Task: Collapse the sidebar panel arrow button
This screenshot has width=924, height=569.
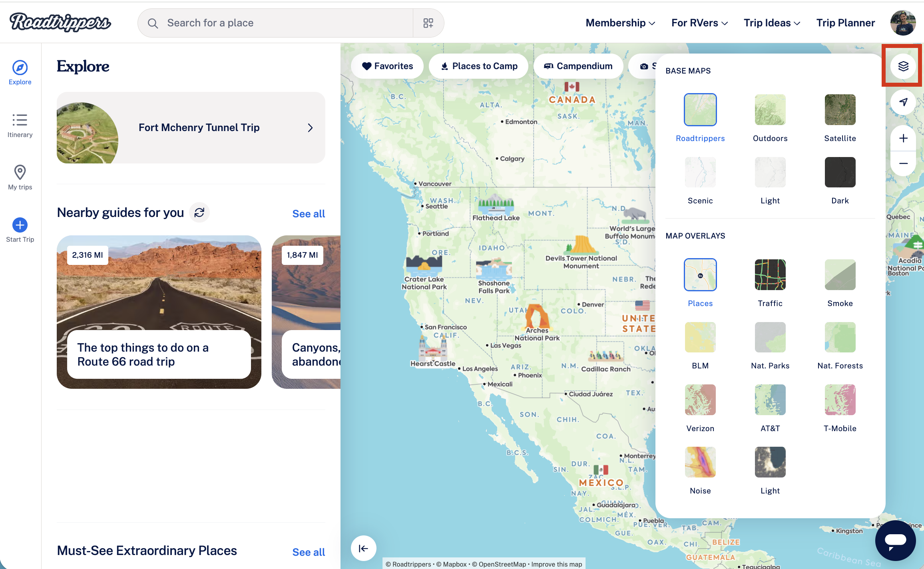Action: [363, 548]
